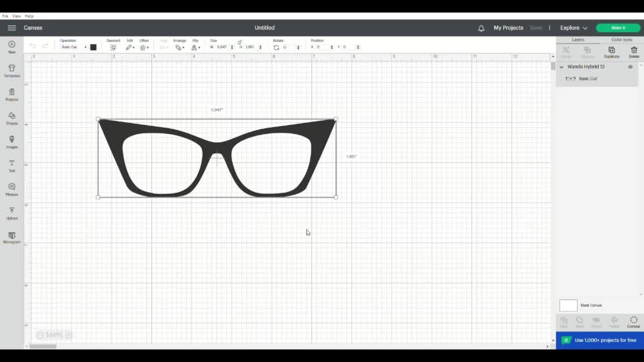Screen dimensions: 644x362
Task: Open the Templates panel
Action: (12, 71)
